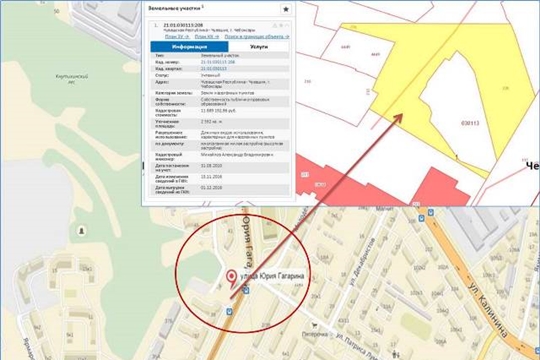This screenshot has height=360, width=540.
Task: Open the План ЗУ link
Action: (x=177, y=37)
